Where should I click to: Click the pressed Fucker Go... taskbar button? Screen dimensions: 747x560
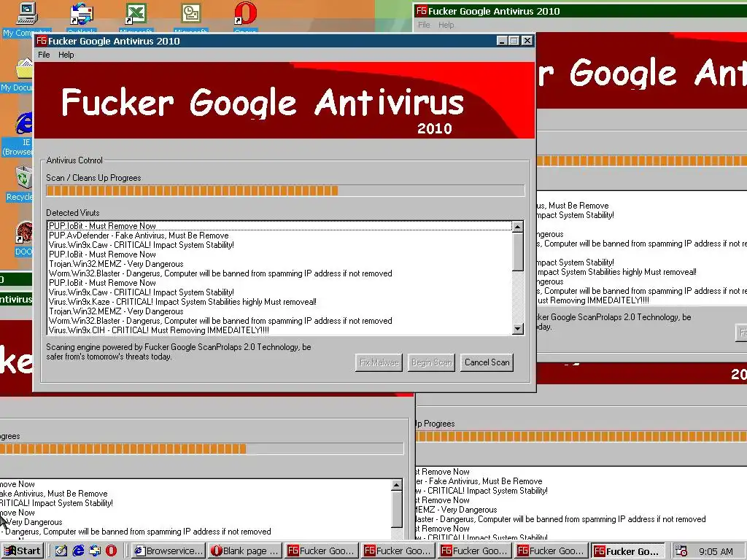[x=627, y=551]
